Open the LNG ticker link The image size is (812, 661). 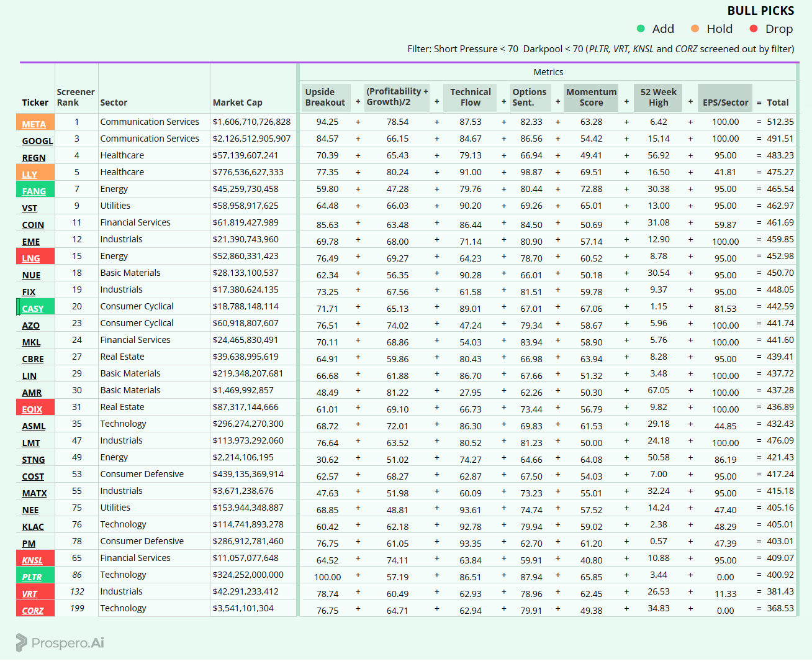pos(31,258)
